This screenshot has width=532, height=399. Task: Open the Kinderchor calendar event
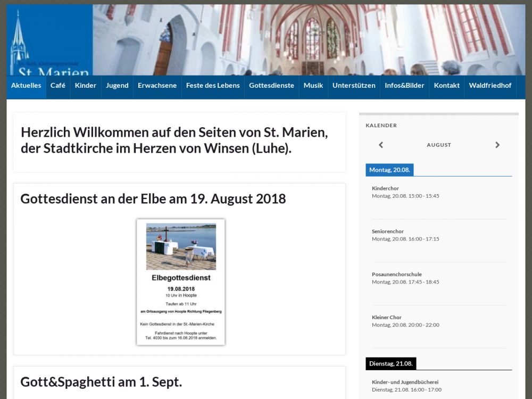385,188
